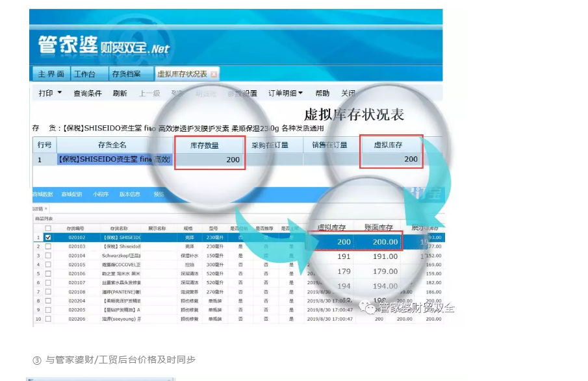Select the upper table's 虚拟库存 cell showing 200
The height and width of the screenshot is (381, 588).
click(391, 159)
